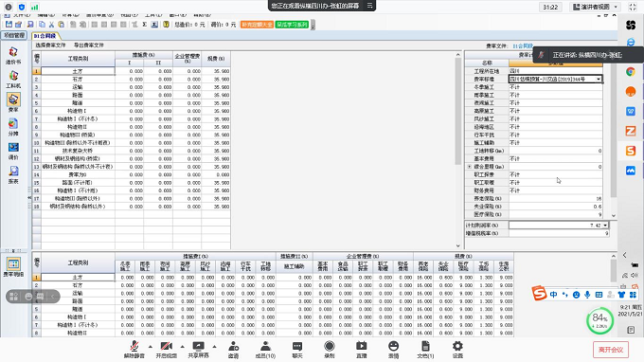Open microphone options arrow next to 解除静音
The width and height of the screenshot is (644, 362).
tap(150, 347)
